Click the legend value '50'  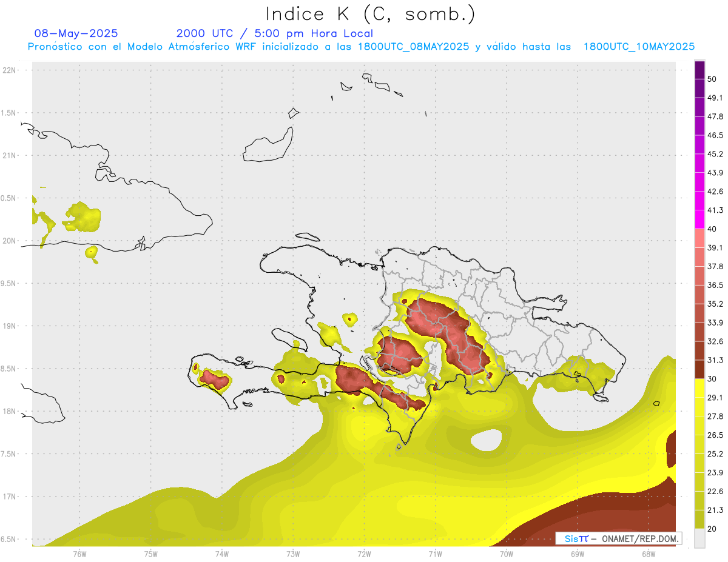click(x=712, y=79)
